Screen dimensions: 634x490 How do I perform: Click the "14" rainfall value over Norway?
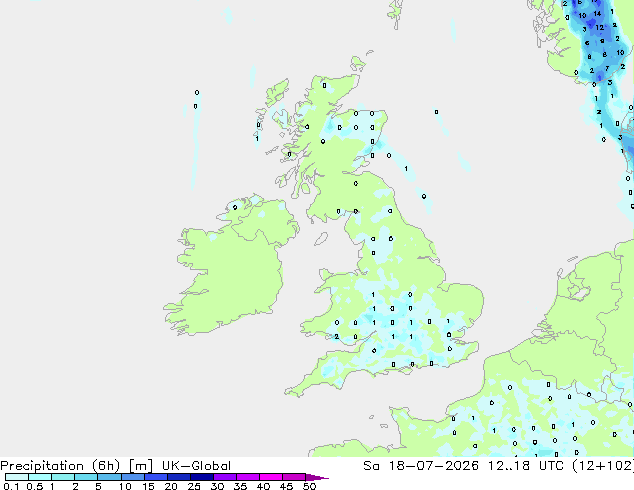(597, 13)
